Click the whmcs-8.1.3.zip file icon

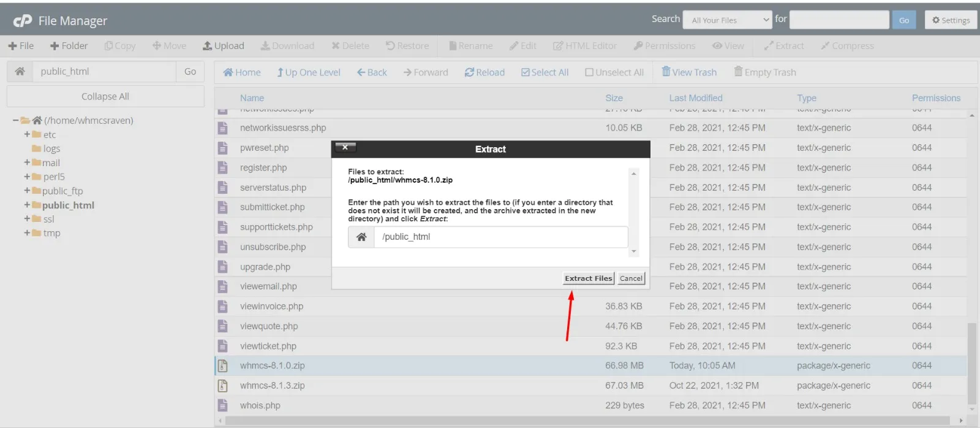point(223,386)
